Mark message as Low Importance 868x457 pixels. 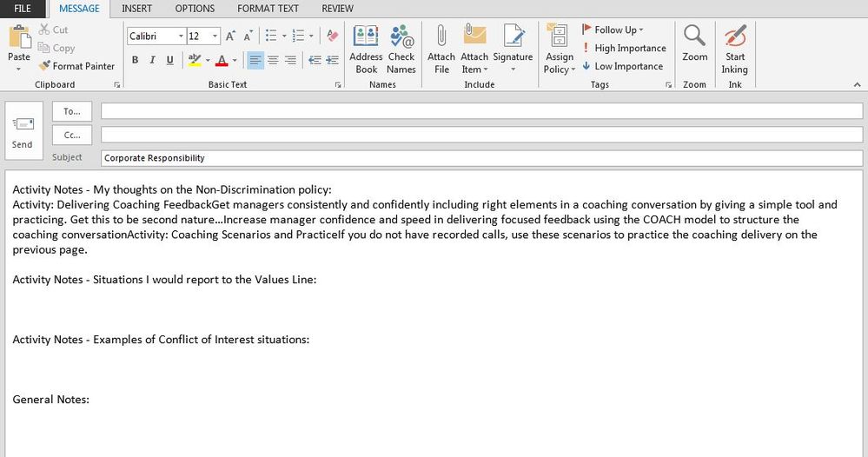pos(622,66)
